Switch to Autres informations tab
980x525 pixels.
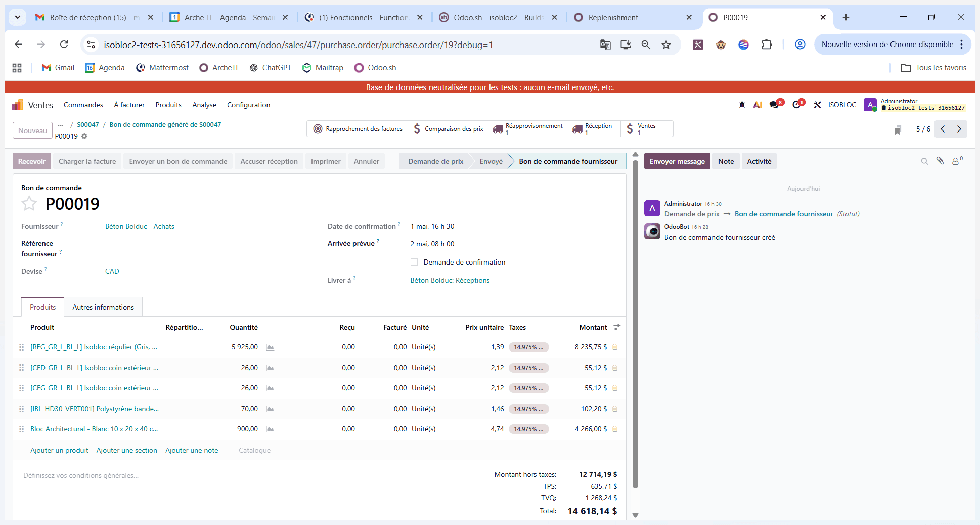coord(103,307)
